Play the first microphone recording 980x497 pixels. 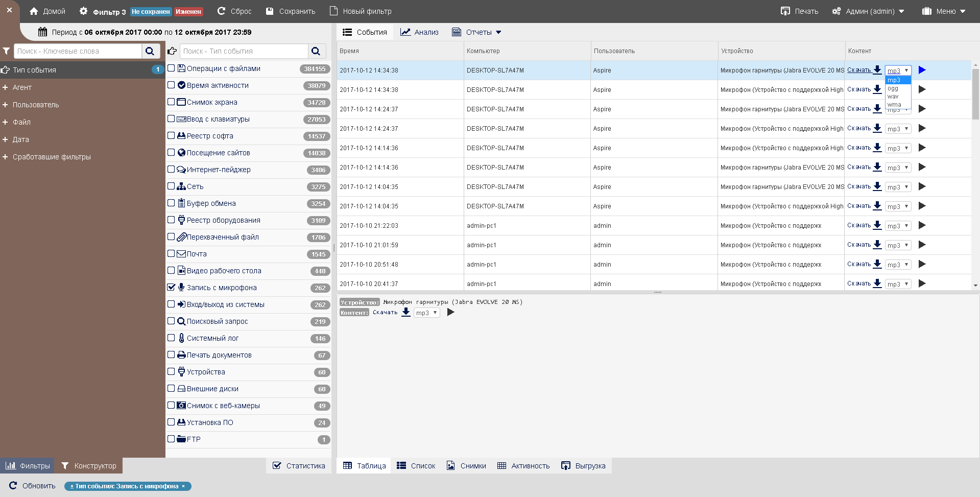(x=922, y=70)
